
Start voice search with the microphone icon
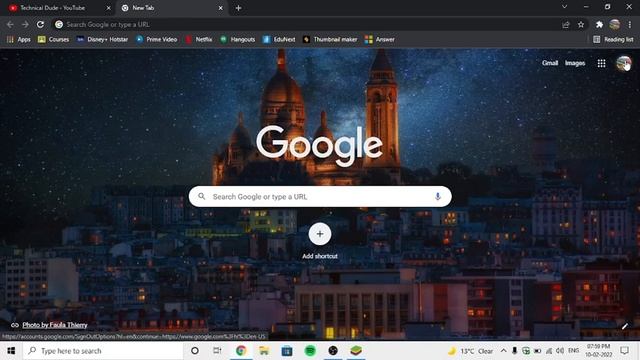[438, 196]
